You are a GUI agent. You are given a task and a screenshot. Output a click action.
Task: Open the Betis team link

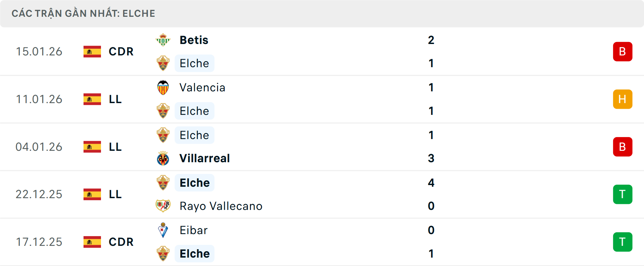pyautogui.click(x=194, y=40)
